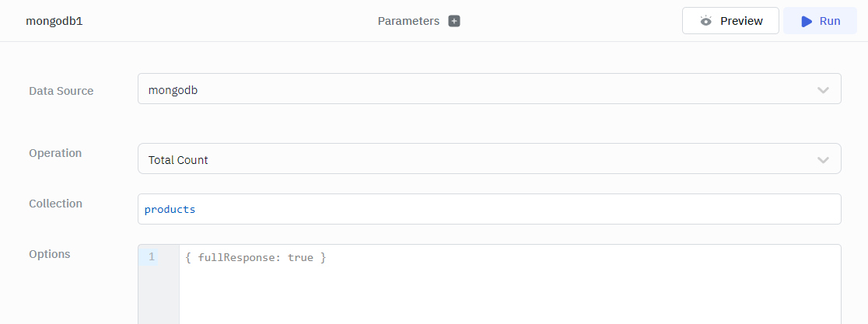Click the eye icon on Preview
Viewport: 868px width, 324px height.
point(705,21)
